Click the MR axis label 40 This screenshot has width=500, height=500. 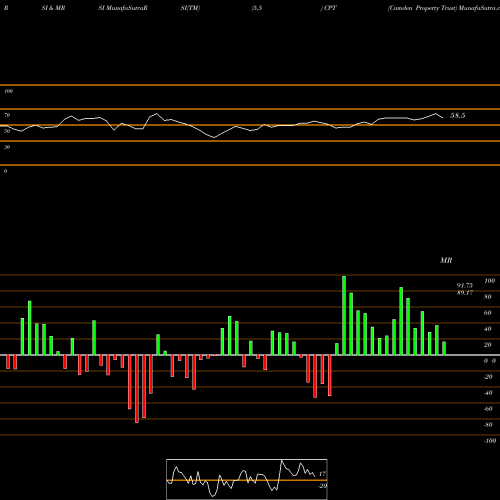[488, 329]
